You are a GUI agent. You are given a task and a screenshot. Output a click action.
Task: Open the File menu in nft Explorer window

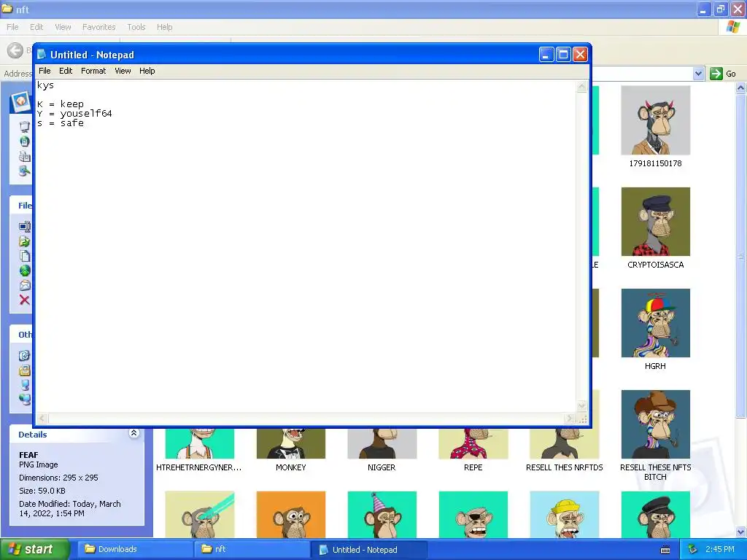[x=12, y=27]
